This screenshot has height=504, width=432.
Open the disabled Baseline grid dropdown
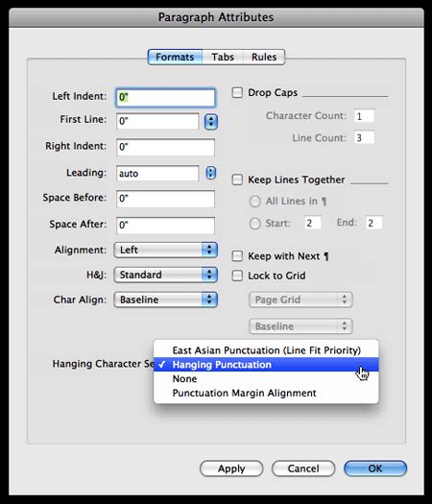coord(300,326)
